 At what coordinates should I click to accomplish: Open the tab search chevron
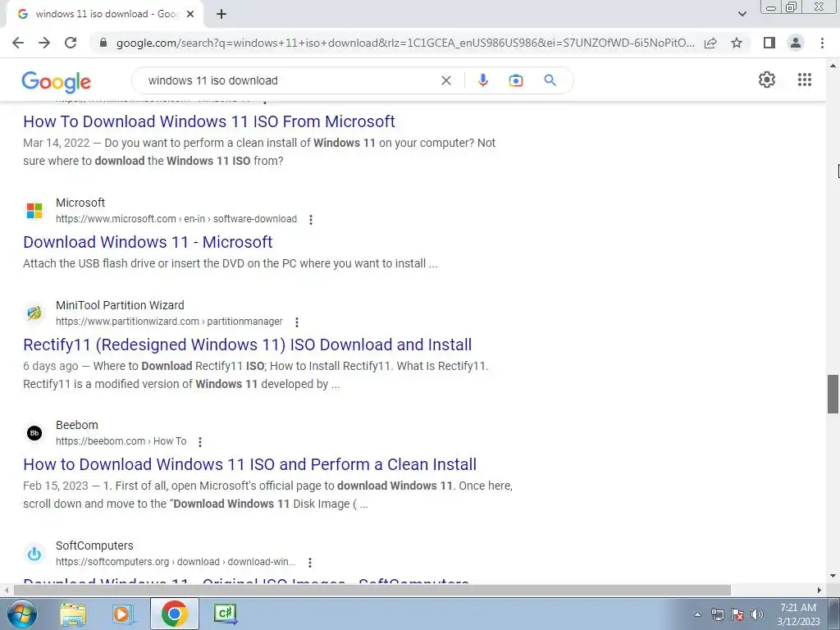742,15
